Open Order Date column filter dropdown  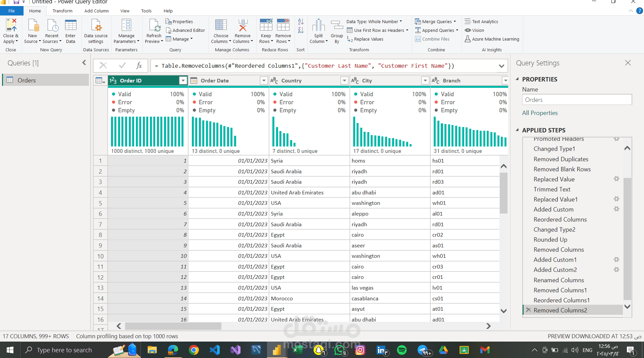[264, 80]
